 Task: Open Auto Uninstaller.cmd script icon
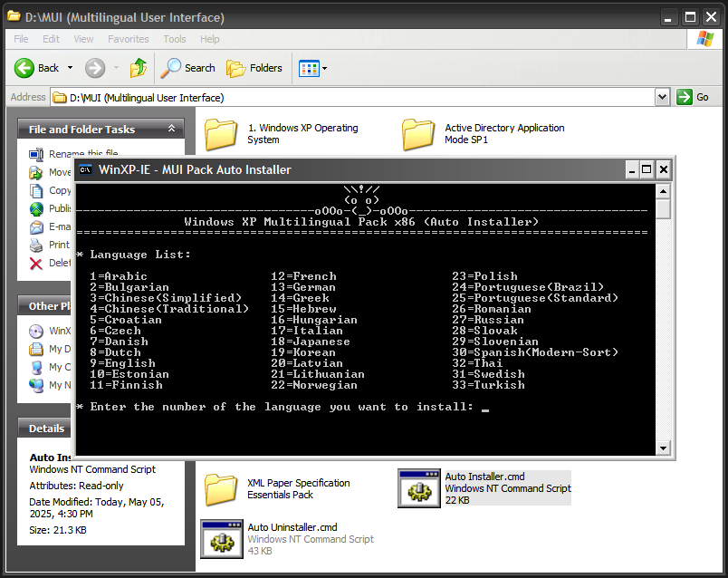click(x=222, y=538)
